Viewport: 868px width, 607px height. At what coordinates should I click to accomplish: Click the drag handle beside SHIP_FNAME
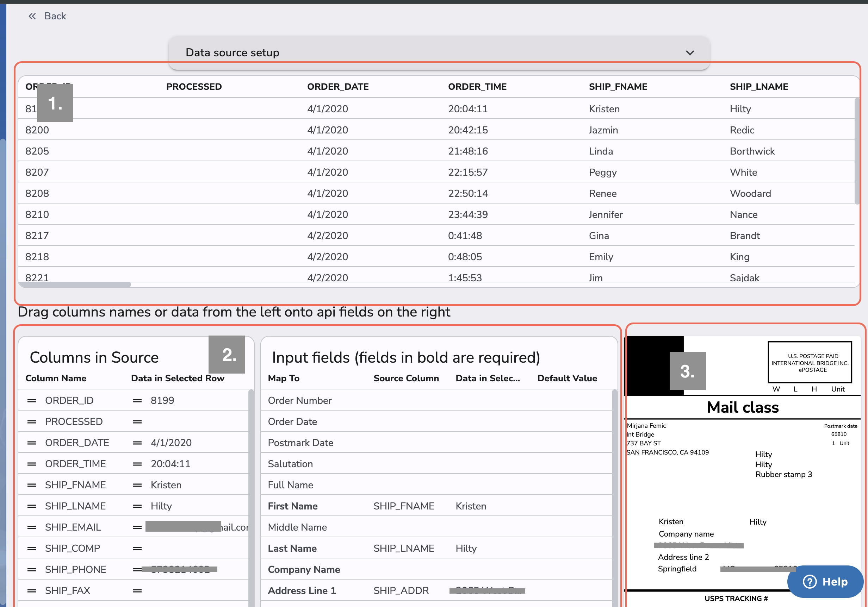tap(32, 484)
